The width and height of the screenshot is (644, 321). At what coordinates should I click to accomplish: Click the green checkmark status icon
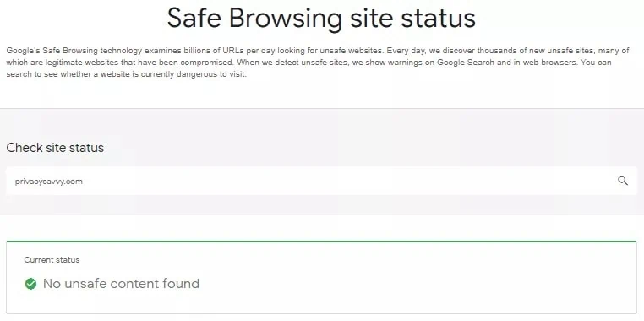[30, 284]
